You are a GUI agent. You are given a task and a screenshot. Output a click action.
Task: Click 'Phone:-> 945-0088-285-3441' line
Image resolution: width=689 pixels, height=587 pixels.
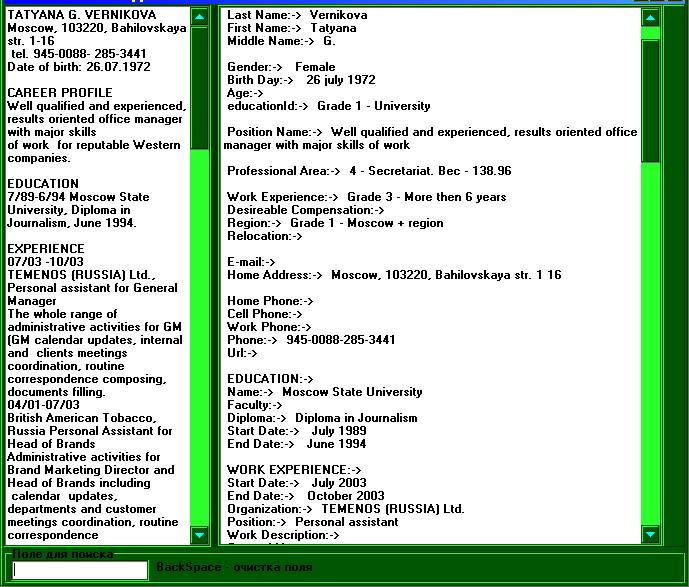click(311, 340)
